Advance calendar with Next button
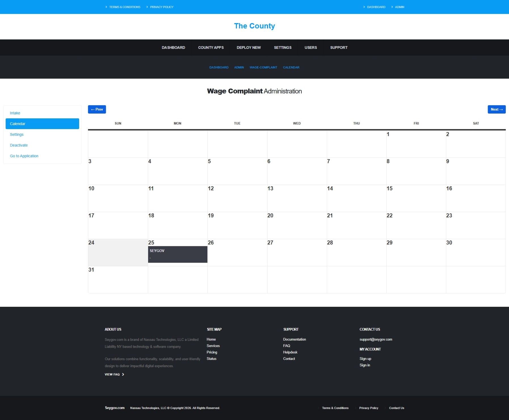 tap(497, 109)
